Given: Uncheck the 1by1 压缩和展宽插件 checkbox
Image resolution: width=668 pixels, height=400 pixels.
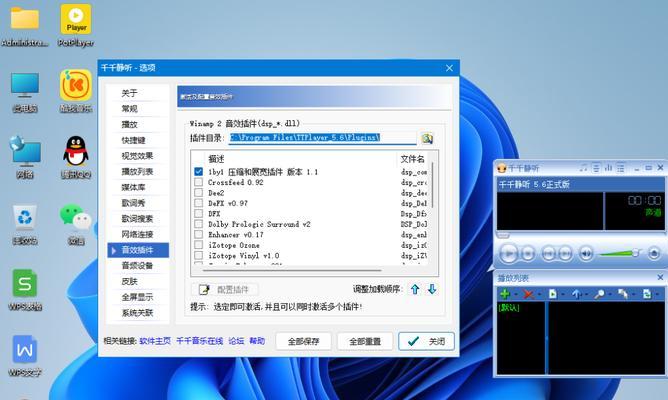Looking at the screenshot, I should tap(199, 172).
